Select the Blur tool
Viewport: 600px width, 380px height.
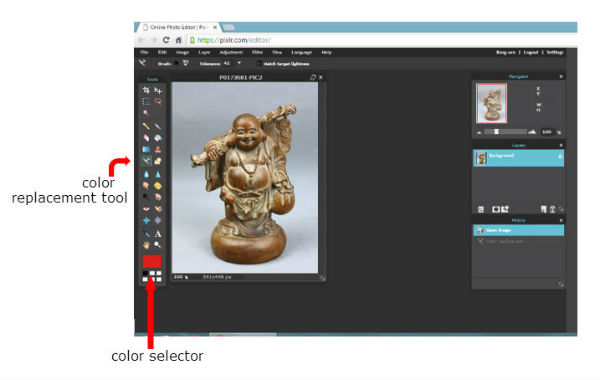(146, 174)
